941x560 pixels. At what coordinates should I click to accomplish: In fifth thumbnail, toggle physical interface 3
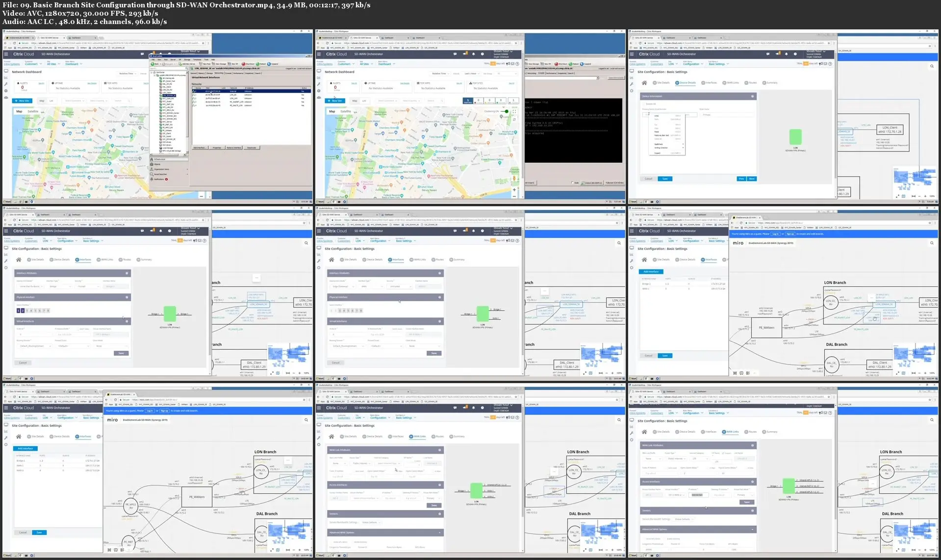[339, 311]
